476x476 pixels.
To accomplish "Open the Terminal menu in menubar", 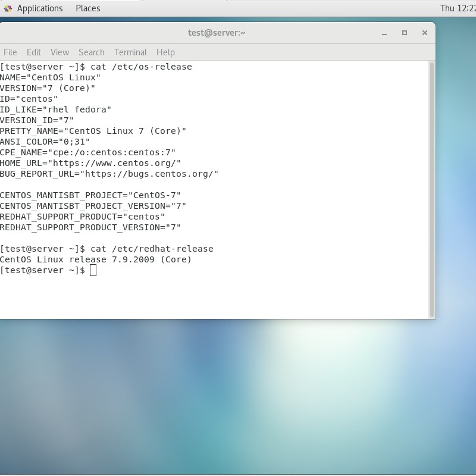I will coord(130,52).
